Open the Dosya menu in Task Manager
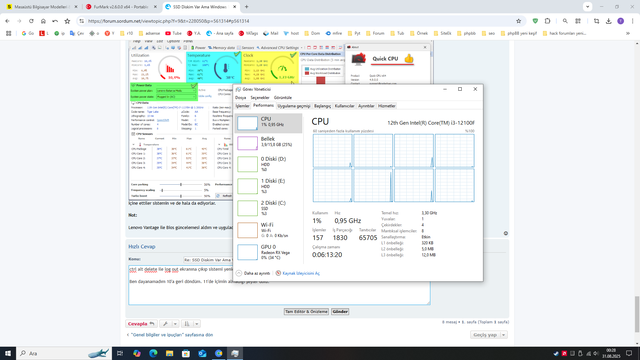 click(240, 98)
